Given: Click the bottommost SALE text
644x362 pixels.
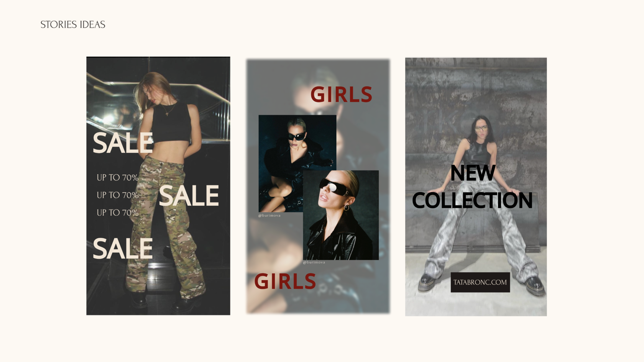Looking at the screenshot, I should tap(123, 249).
